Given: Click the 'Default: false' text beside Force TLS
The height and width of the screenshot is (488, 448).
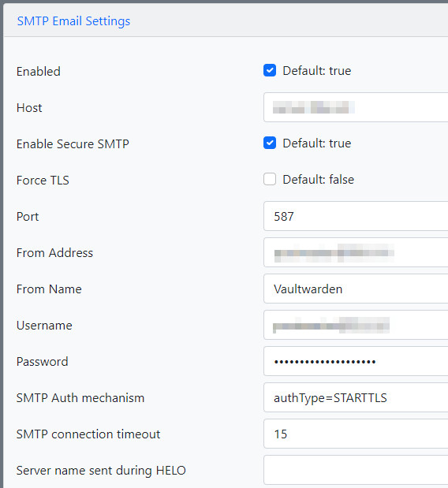Looking at the screenshot, I should point(318,180).
